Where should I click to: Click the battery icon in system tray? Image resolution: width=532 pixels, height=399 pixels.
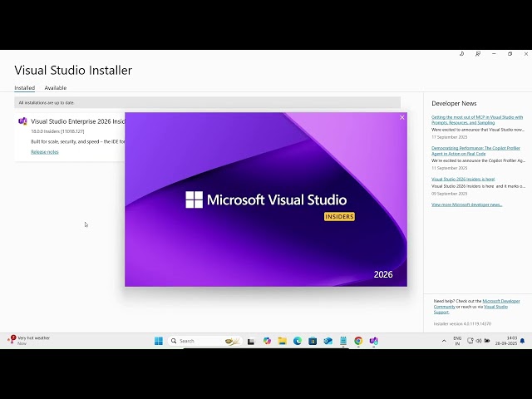487,341
